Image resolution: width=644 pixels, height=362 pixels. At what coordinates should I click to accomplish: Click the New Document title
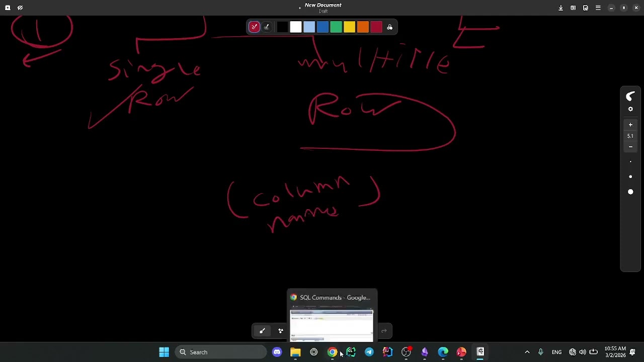[x=323, y=5]
